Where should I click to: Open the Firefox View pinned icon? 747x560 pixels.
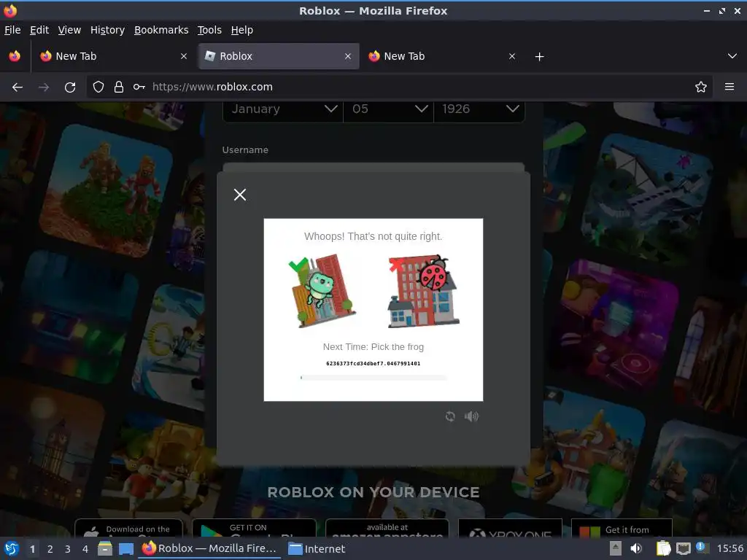15,56
